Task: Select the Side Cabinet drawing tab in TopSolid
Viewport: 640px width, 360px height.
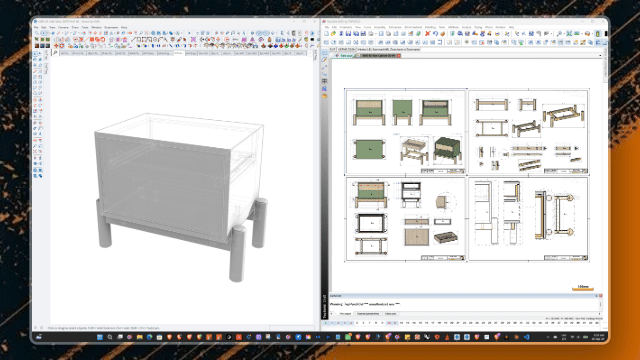Action: (378, 56)
